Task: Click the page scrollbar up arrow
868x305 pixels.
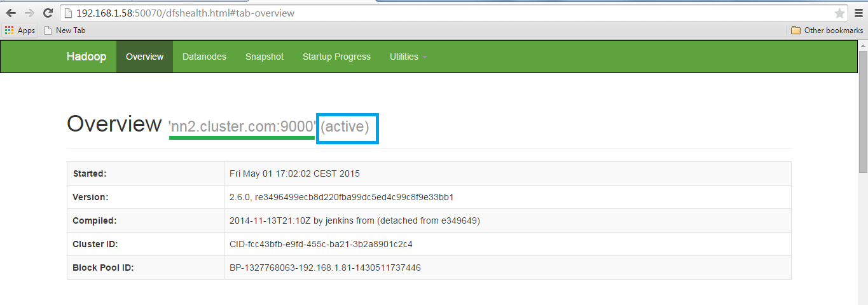Action: [863, 44]
